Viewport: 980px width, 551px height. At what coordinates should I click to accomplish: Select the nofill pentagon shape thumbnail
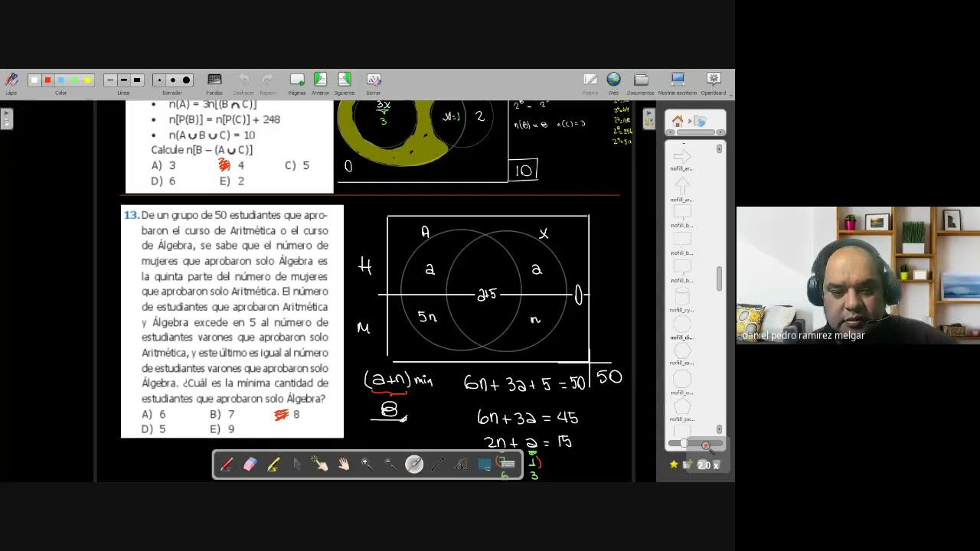681,406
